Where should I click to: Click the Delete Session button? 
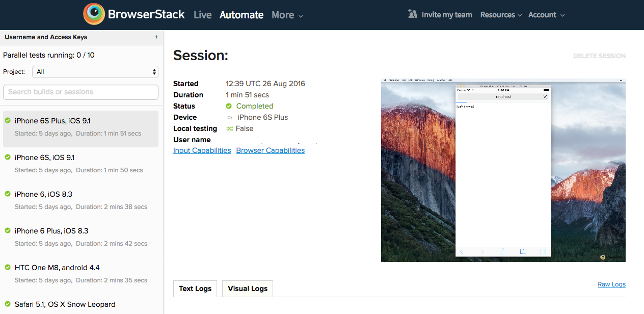599,56
